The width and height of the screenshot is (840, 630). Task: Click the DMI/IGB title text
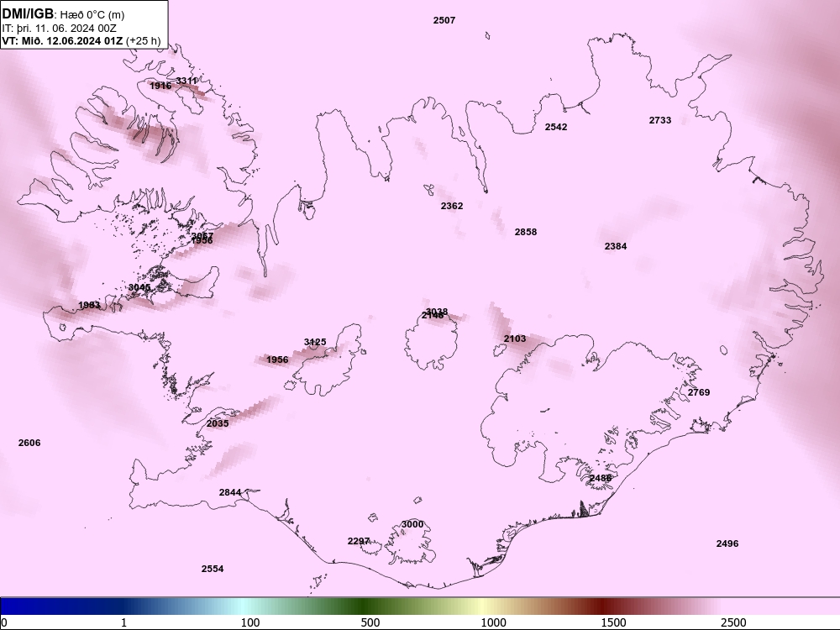28,13
